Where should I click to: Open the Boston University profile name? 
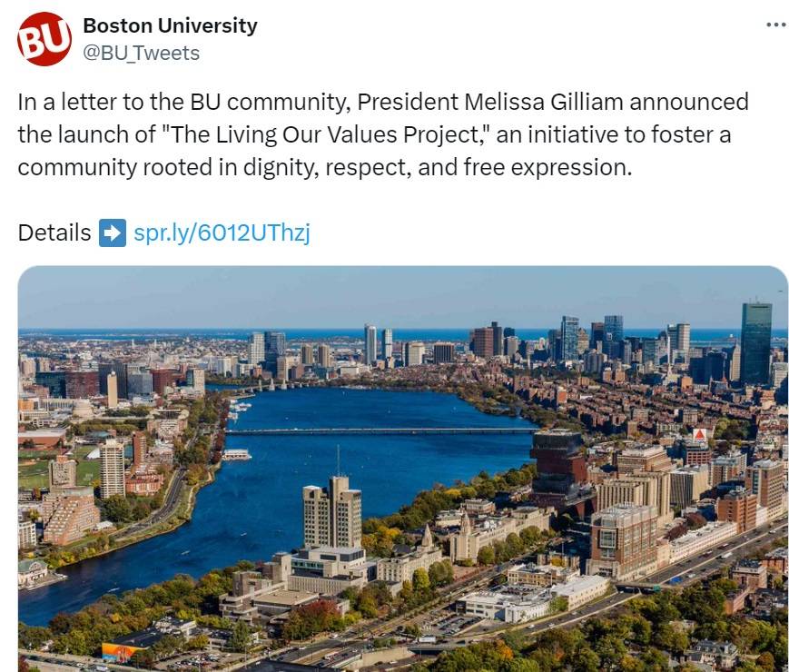[170, 25]
